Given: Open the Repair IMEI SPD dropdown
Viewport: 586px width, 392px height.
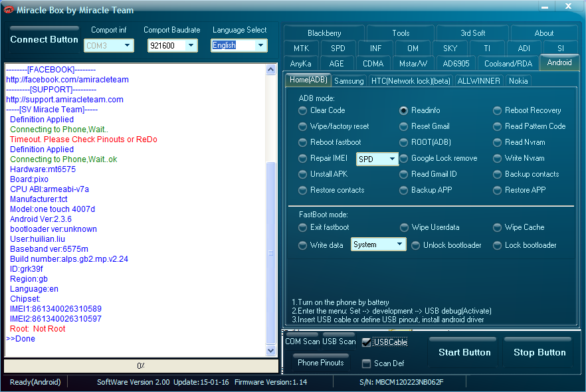Looking at the screenshot, I should coord(377,159).
